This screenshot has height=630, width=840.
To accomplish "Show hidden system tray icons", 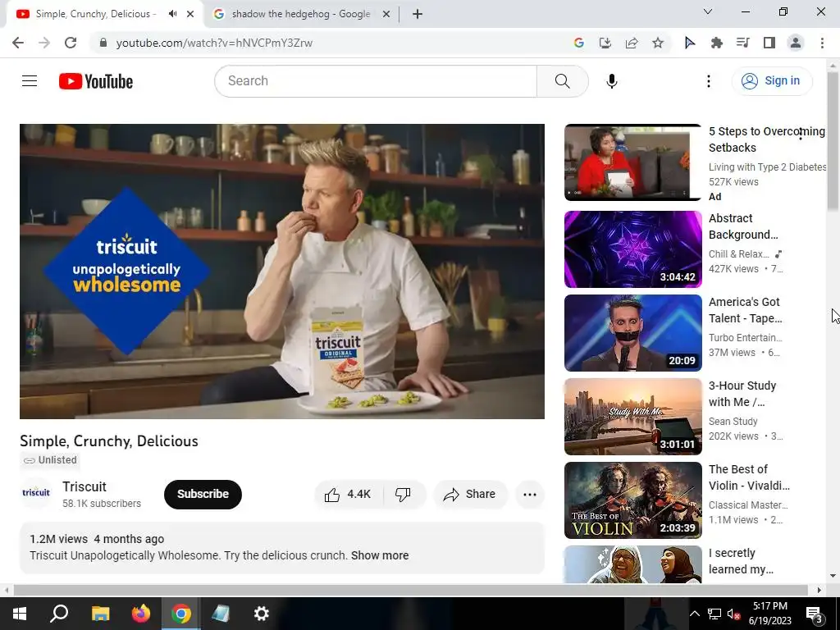I will (x=694, y=614).
